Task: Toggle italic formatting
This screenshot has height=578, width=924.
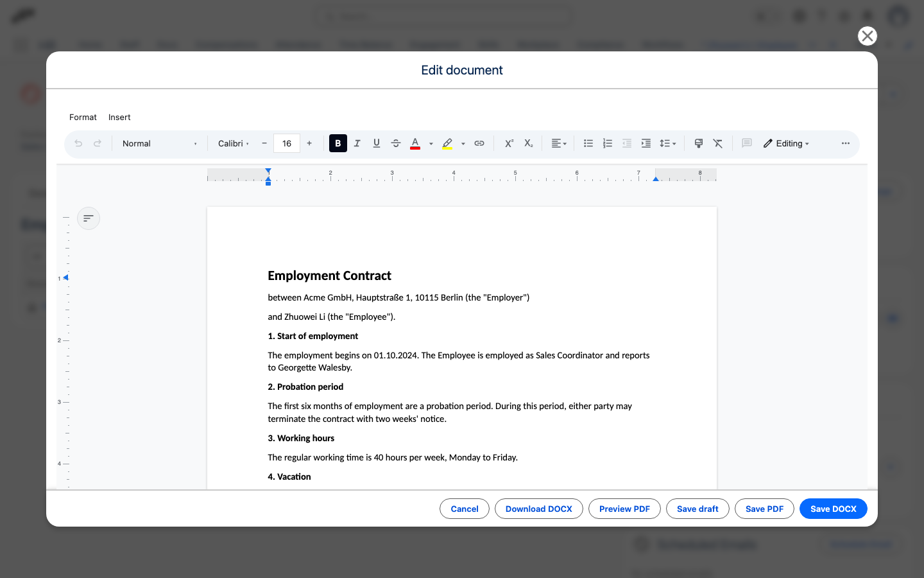Action: tap(357, 143)
